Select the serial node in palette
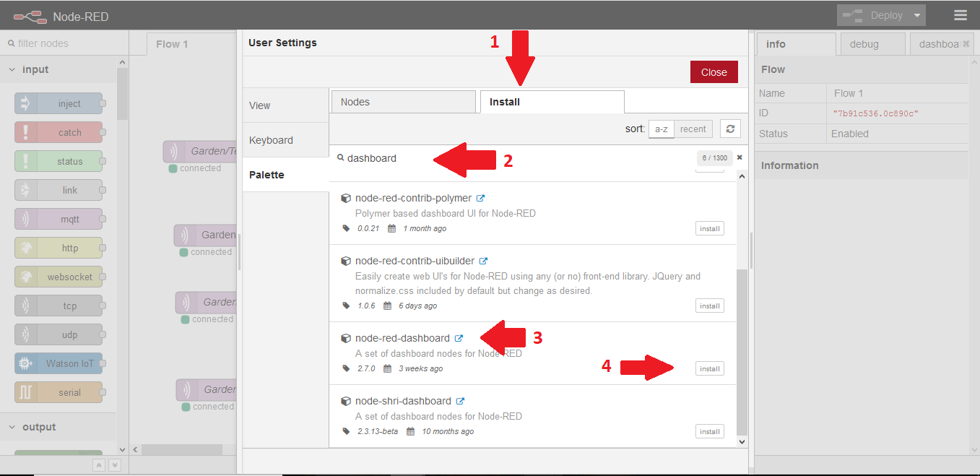The image size is (980, 476). (x=58, y=392)
